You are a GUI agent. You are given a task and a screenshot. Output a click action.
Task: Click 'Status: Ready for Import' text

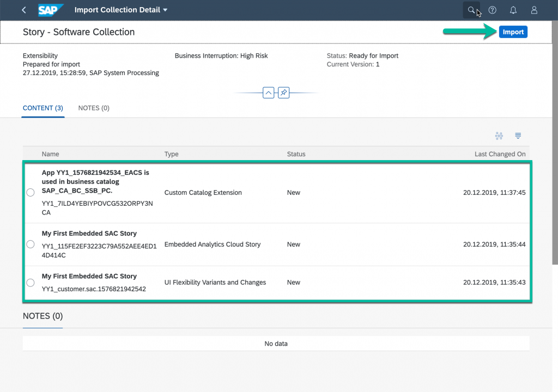(362, 56)
